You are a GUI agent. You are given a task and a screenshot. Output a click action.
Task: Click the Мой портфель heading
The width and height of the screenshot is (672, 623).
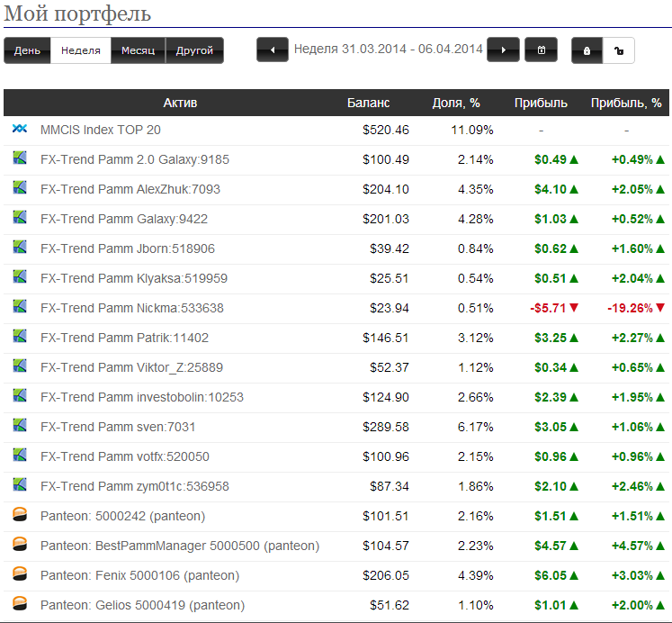(77, 14)
